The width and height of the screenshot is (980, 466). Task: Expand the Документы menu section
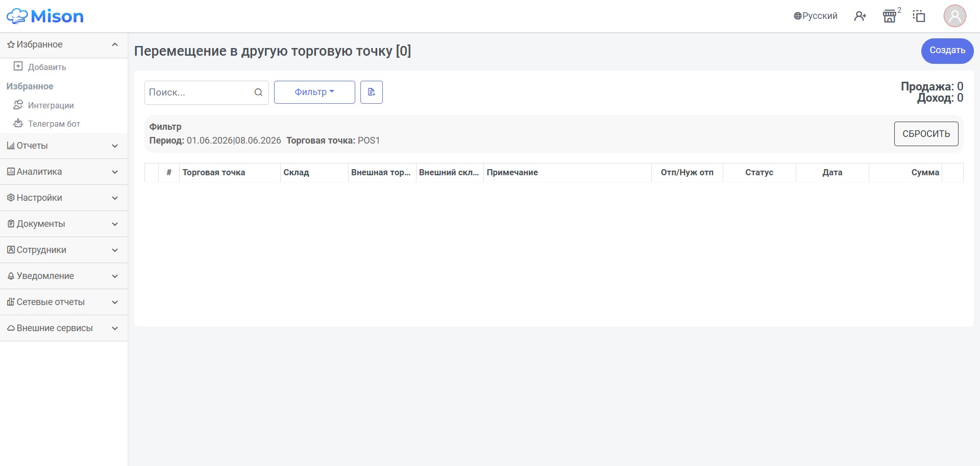coord(64,224)
